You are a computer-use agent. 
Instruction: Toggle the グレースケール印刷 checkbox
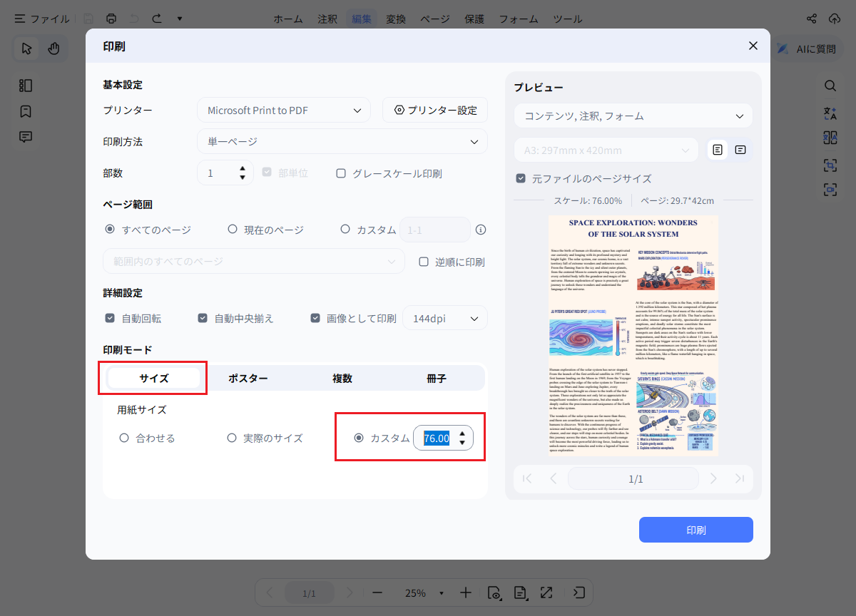click(x=341, y=173)
